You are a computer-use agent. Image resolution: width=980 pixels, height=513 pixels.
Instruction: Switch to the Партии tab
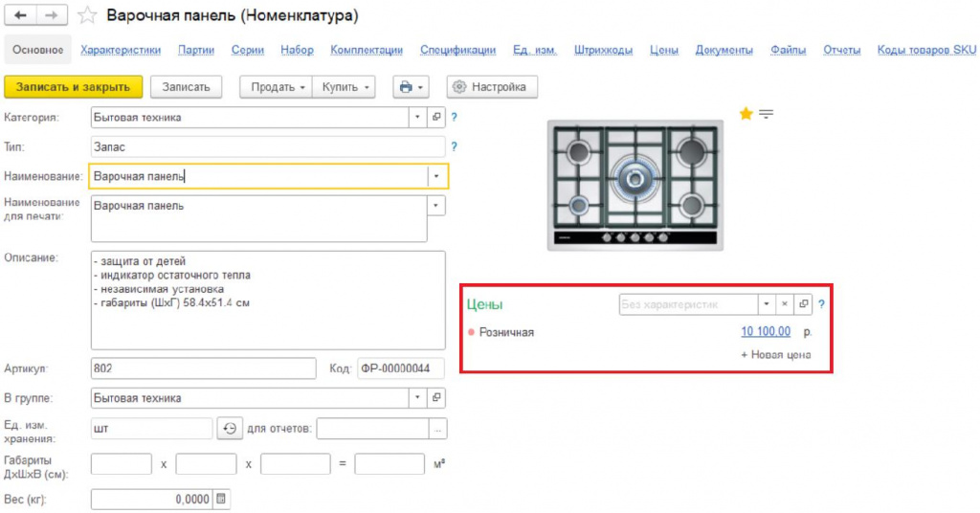point(196,50)
